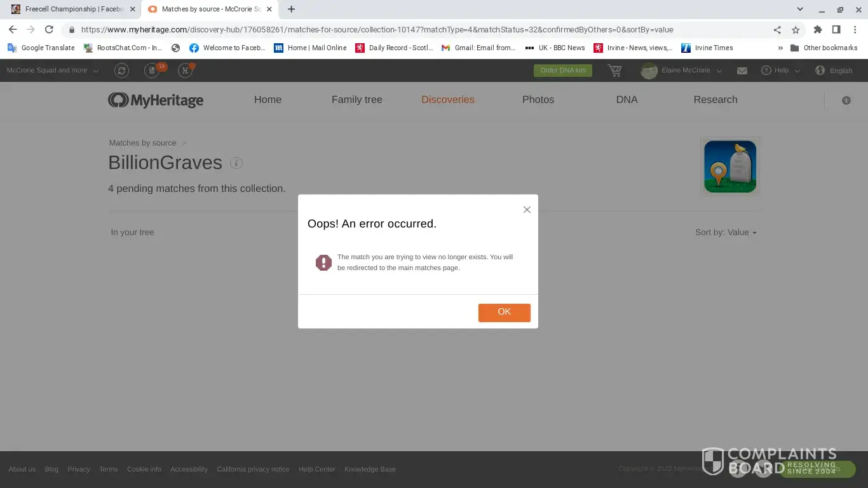Click the Order DNA kits button
The image size is (868, 488).
[562, 71]
